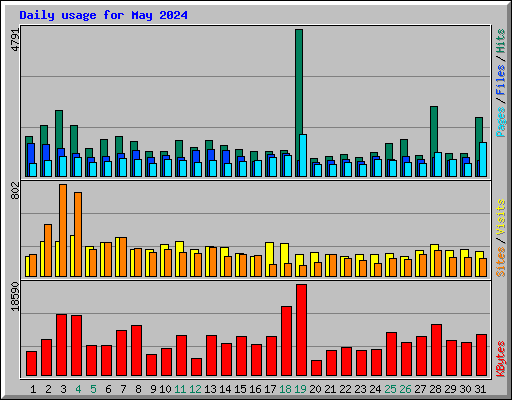Click green day label 18

[x=285, y=389]
